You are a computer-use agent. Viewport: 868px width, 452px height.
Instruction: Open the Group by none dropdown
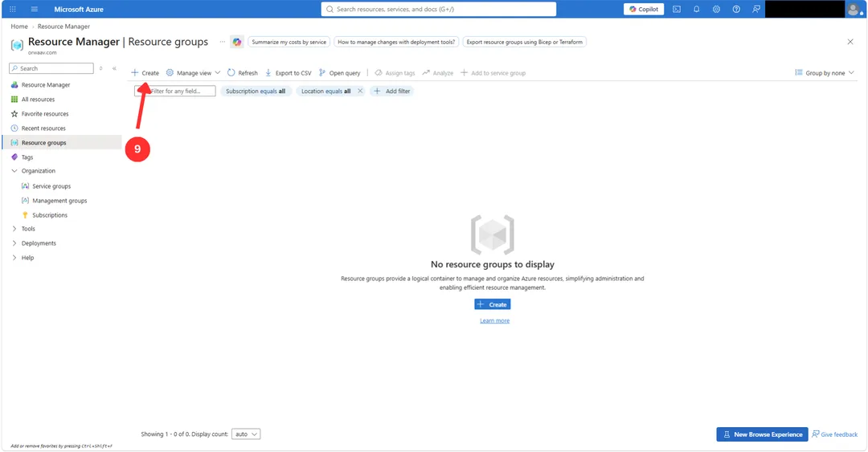[x=825, y=73]
